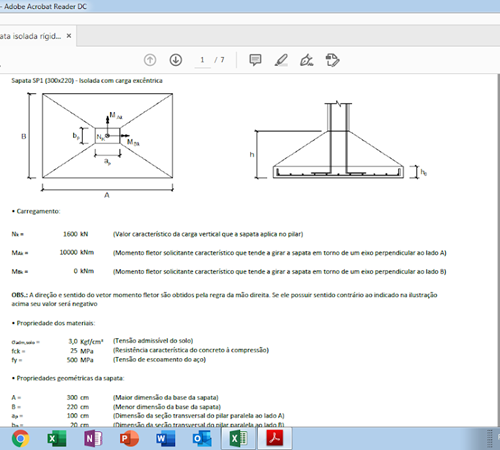Open the stamp tool icon

point(332,60)
